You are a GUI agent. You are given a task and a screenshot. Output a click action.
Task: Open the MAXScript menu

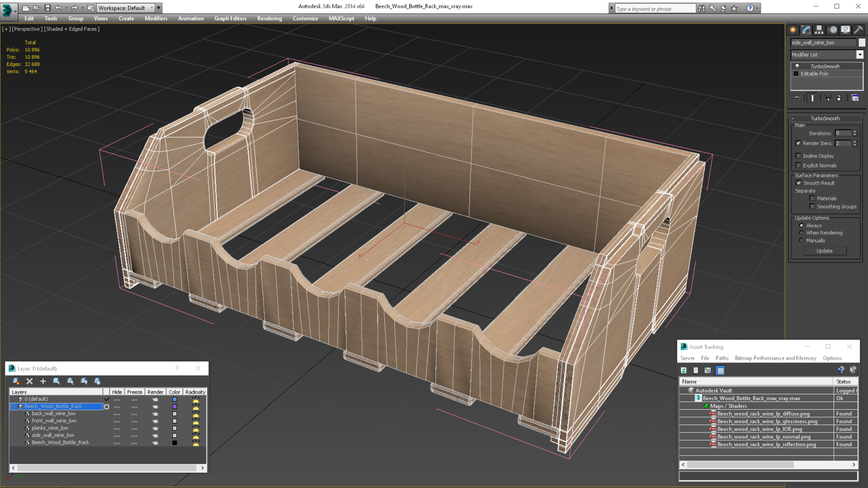click(341, 18)
